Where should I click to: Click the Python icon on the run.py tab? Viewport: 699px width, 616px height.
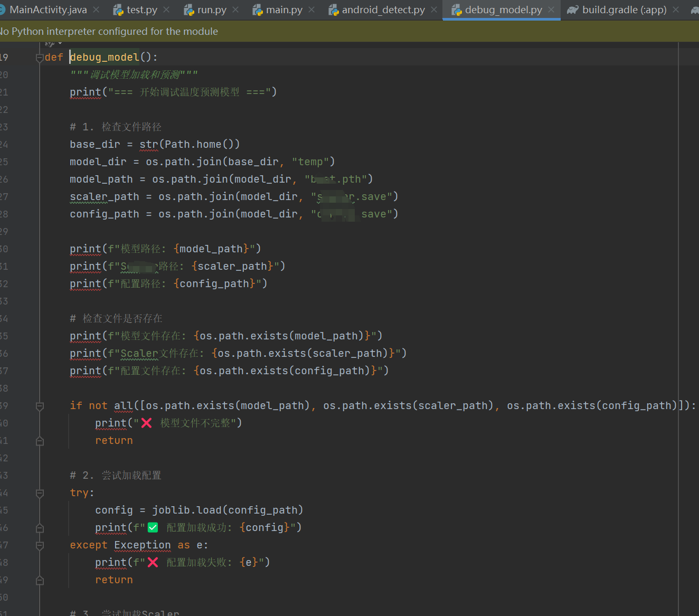tap(190, 9)
